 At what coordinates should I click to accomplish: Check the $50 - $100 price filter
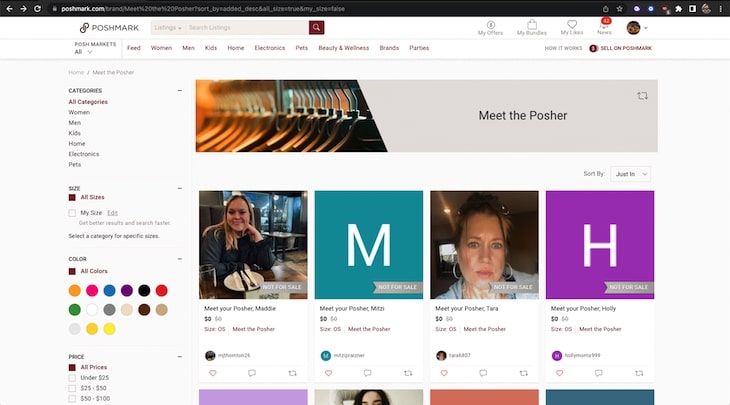(72, 399)
